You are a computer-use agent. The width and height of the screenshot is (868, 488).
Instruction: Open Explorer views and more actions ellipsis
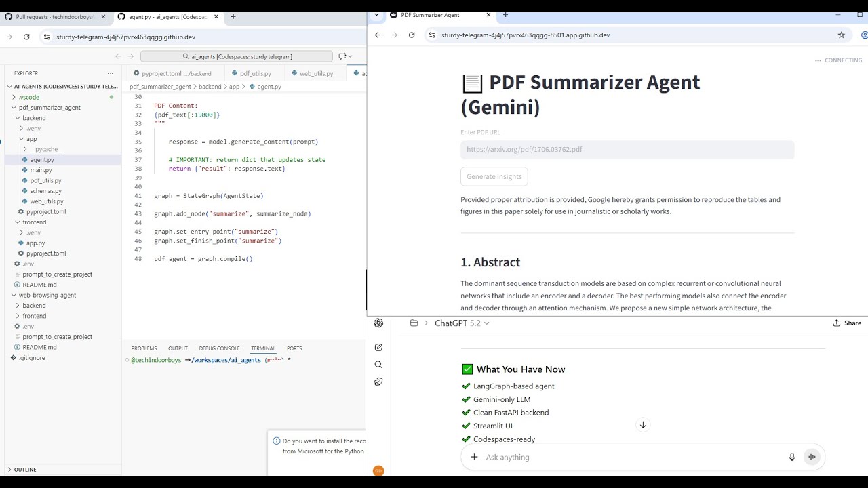pyautogui.click(x=111, y=73)
